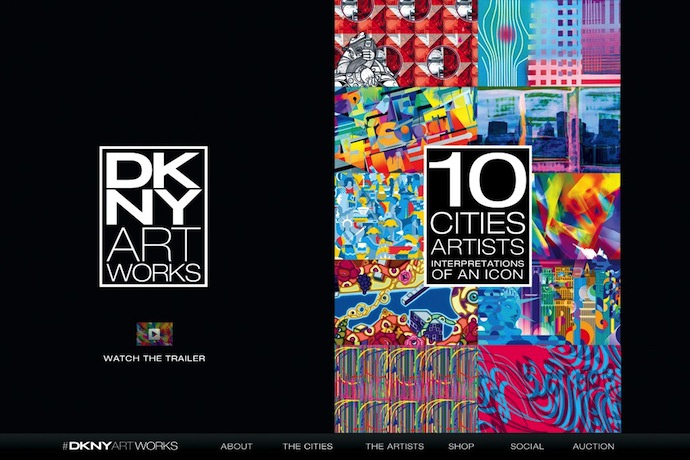This screenshot has height=460, width=690.
Task: Open THE ARTISTS menu item
Action: (395, 446)
